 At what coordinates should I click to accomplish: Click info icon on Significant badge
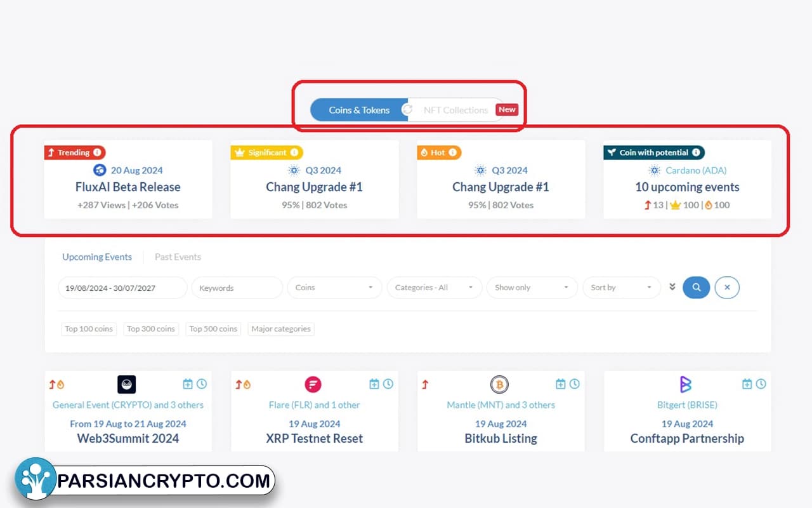point(294,152)
